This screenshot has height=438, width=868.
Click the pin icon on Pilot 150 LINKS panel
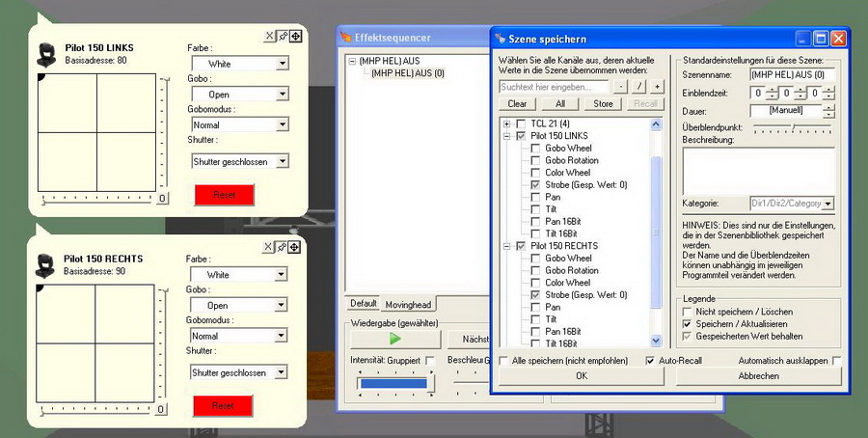tap(283, 36)
